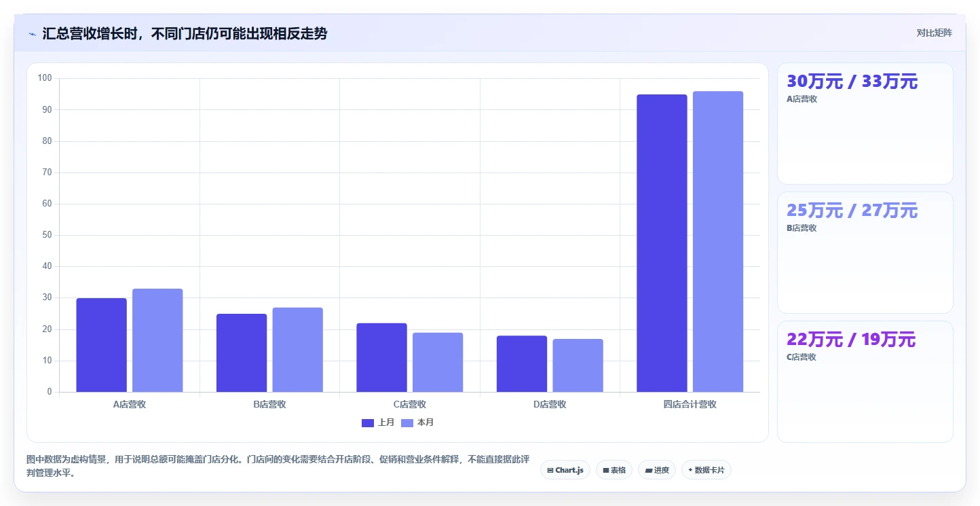Click the D店营收 本月 bar
The height and width of the screenshot is (506, 980).
(x=578, y=365)
